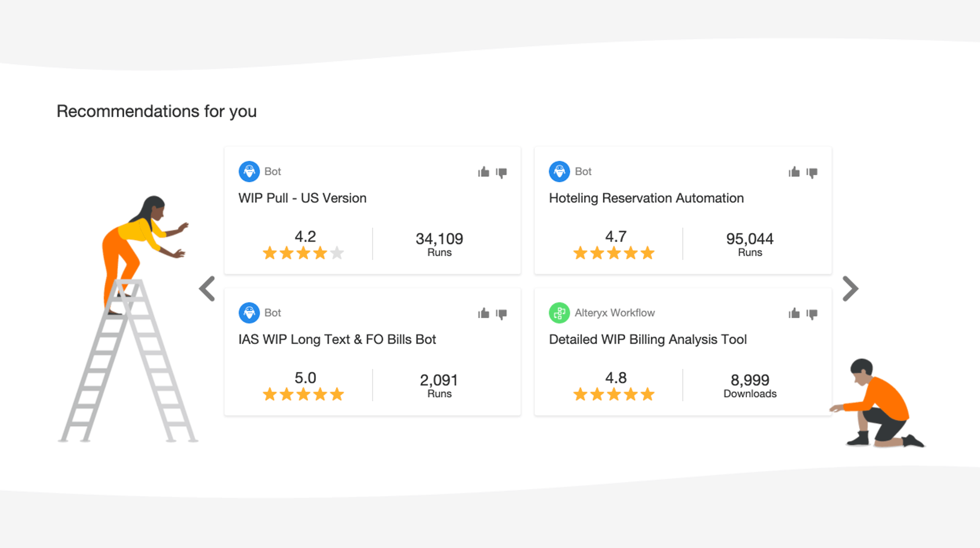Open WIP Pull - US Version title

(302, 198)
